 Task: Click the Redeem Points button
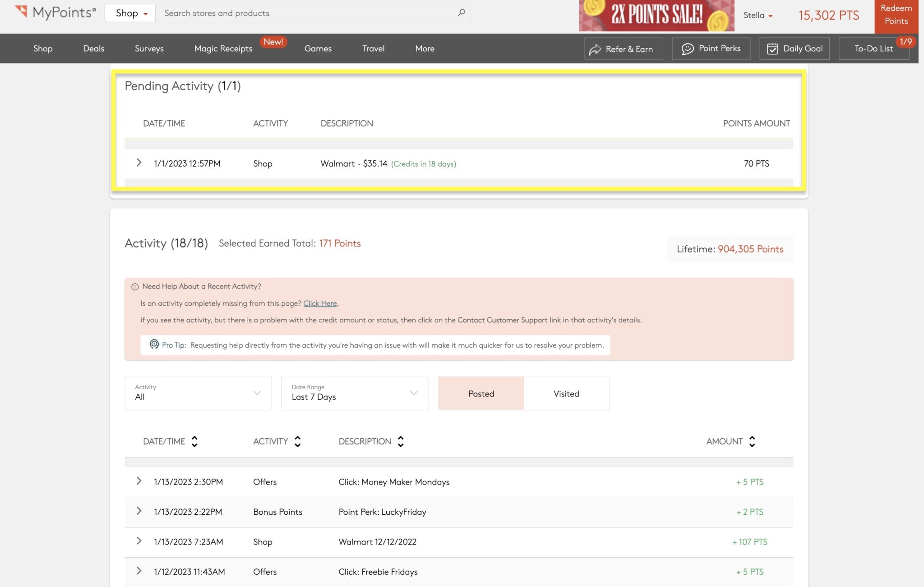[896, 15]
